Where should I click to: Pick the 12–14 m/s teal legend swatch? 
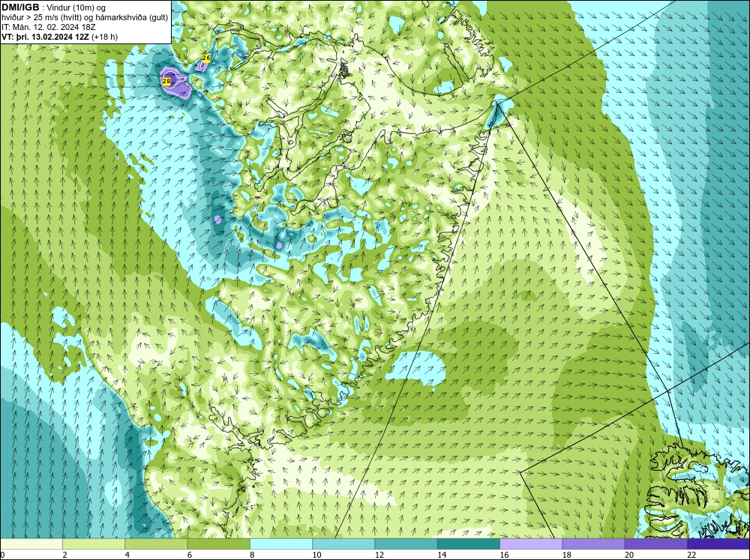[406, 544]
